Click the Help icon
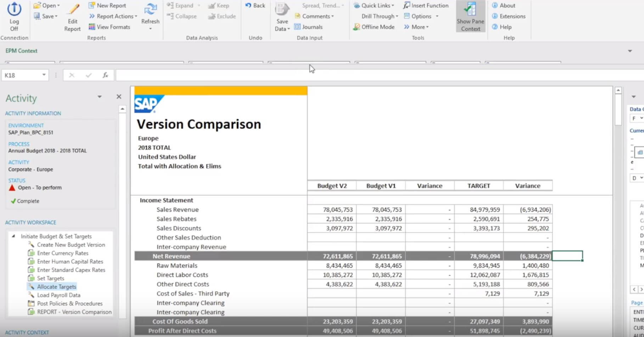 click(x=495, y=27)
